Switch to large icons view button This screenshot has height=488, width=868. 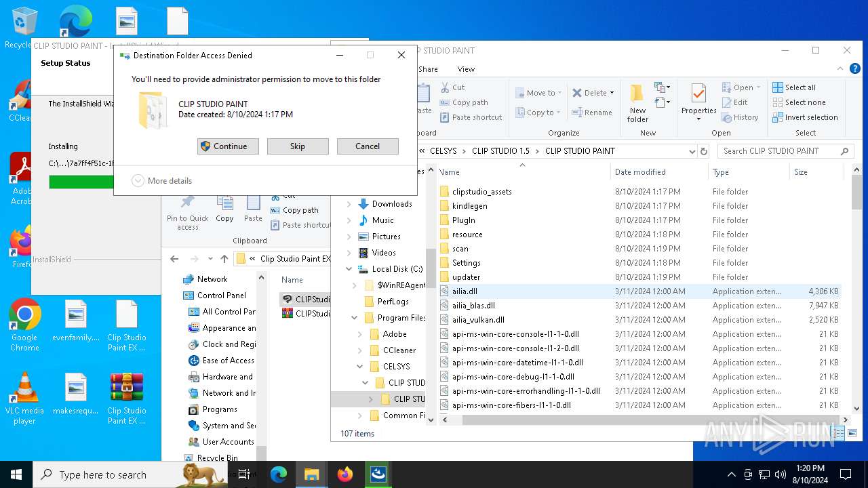tap(852, 433)
